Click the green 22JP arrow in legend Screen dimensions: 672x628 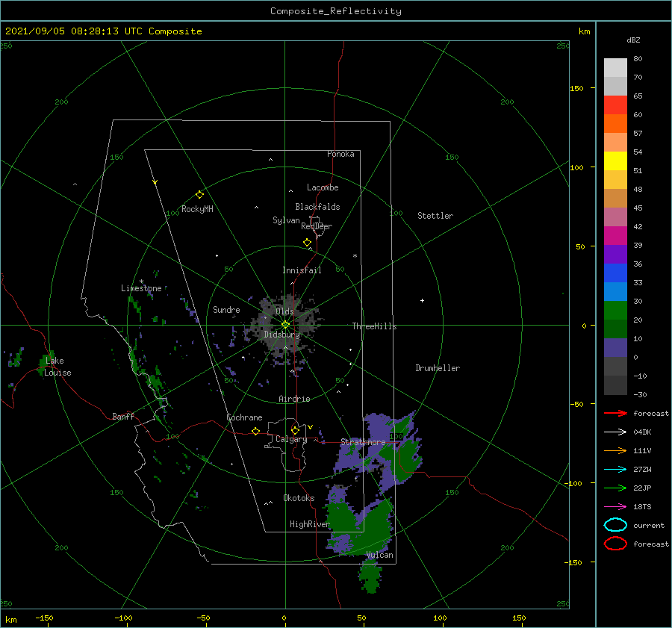(615, 488)
